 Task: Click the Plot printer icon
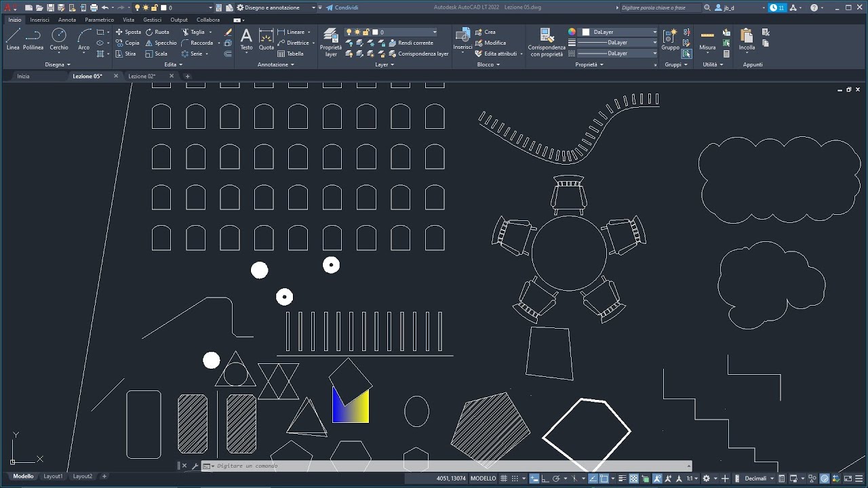click(93, 7)
